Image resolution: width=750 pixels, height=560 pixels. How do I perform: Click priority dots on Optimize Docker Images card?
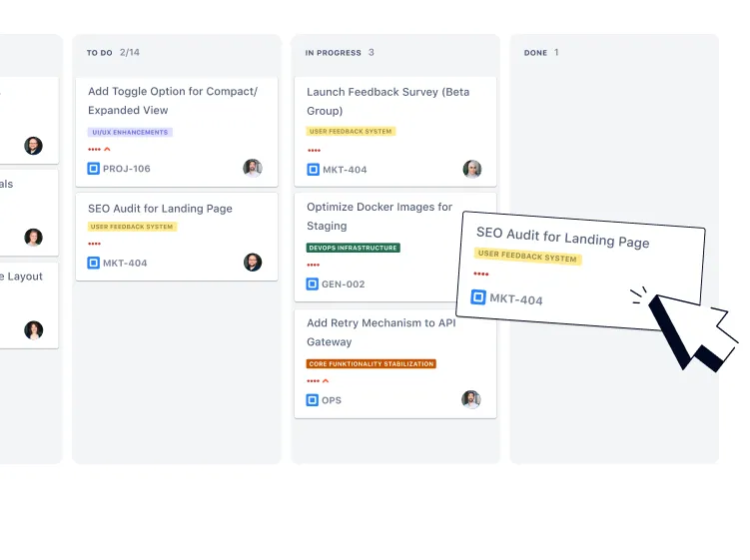314,266
